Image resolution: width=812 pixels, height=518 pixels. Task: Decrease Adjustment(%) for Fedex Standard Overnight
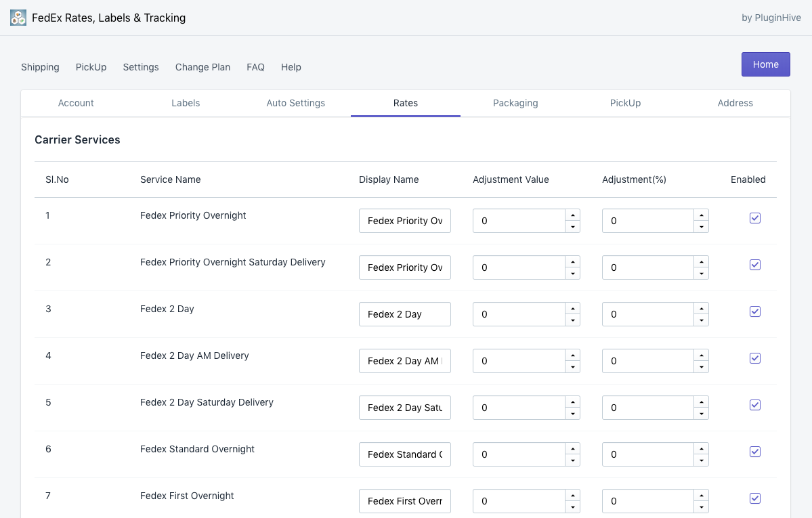[x=701, y=460]
